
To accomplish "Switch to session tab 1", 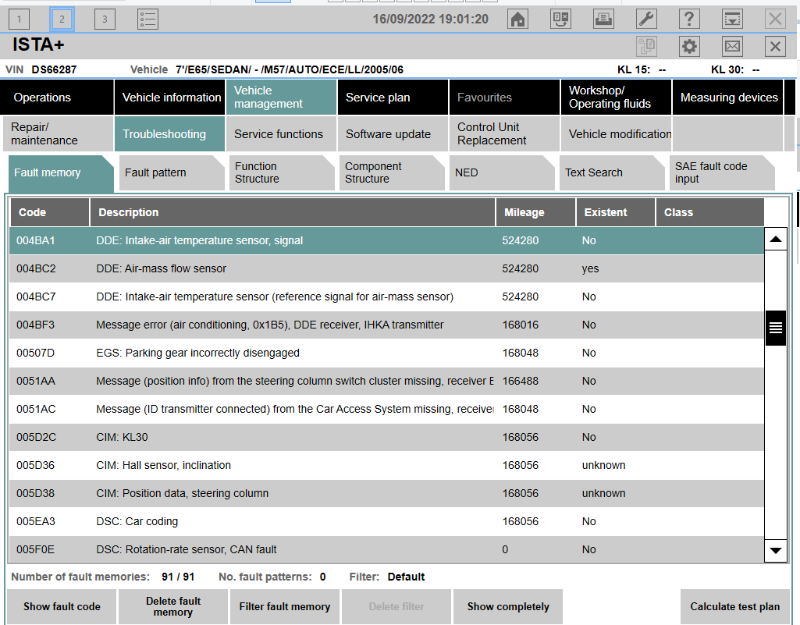I will tap(19, 19).
